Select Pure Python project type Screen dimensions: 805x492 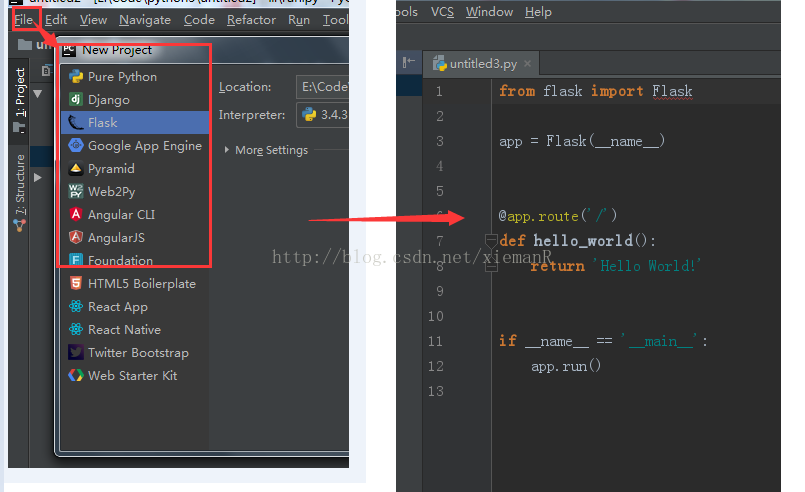[135, 77]
